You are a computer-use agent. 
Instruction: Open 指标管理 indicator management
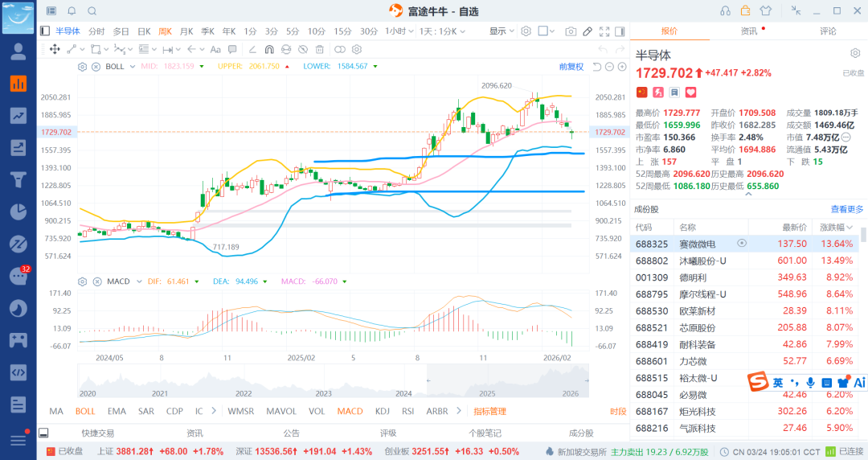pos(489,411)
